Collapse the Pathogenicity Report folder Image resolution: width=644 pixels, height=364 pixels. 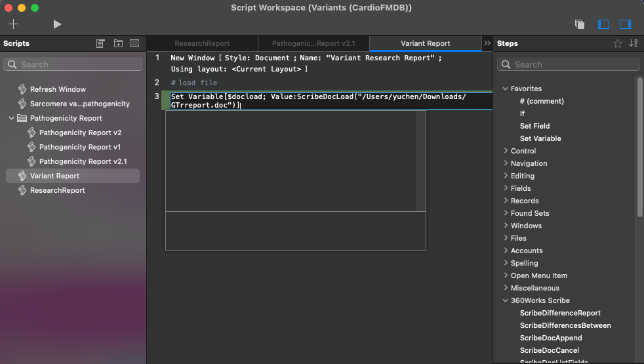pyautogui.click(x=12, y=118)
